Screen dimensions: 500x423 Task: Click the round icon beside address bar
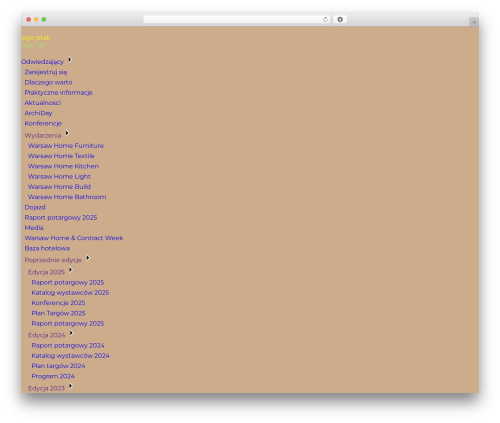(x=340, y=20)
